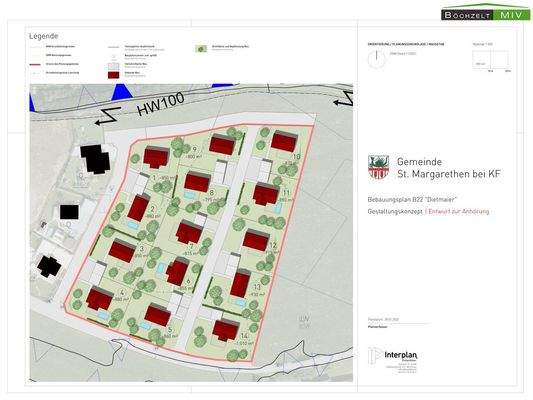533x400 pixels.
Task: Click plot number 14 label
Action: (x=244, y=336)
